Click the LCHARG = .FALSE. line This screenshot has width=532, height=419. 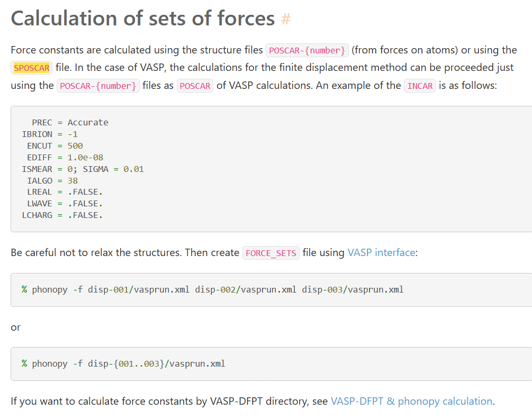click(62, 215)
